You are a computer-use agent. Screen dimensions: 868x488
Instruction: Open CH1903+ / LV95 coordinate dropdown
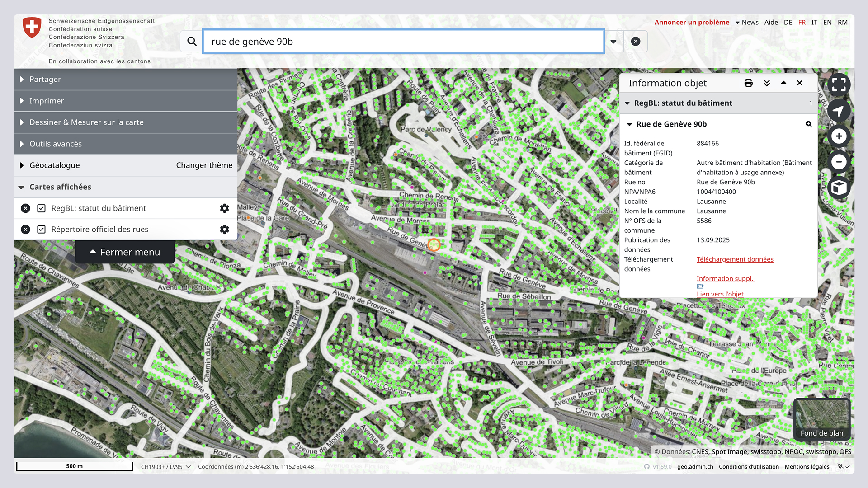click(165, 467)
